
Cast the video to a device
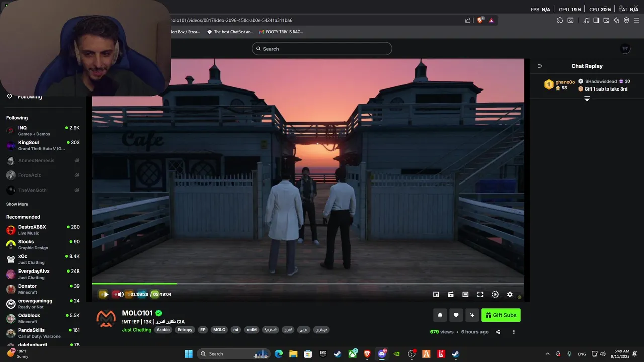point(451,294)
